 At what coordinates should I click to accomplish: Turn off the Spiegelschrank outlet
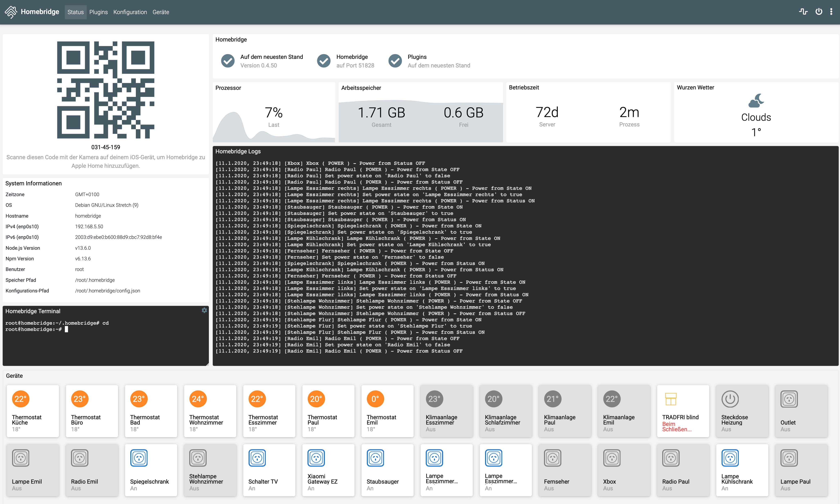151,470
